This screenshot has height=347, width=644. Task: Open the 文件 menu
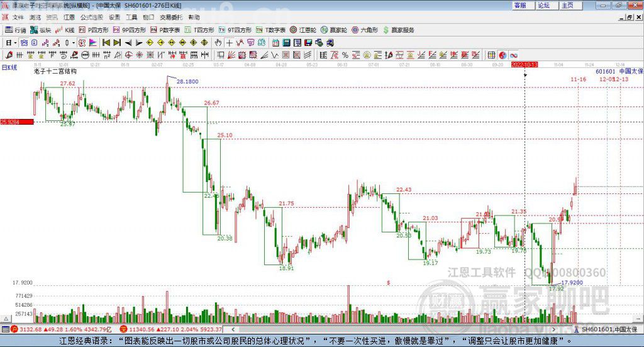(18, 17)
